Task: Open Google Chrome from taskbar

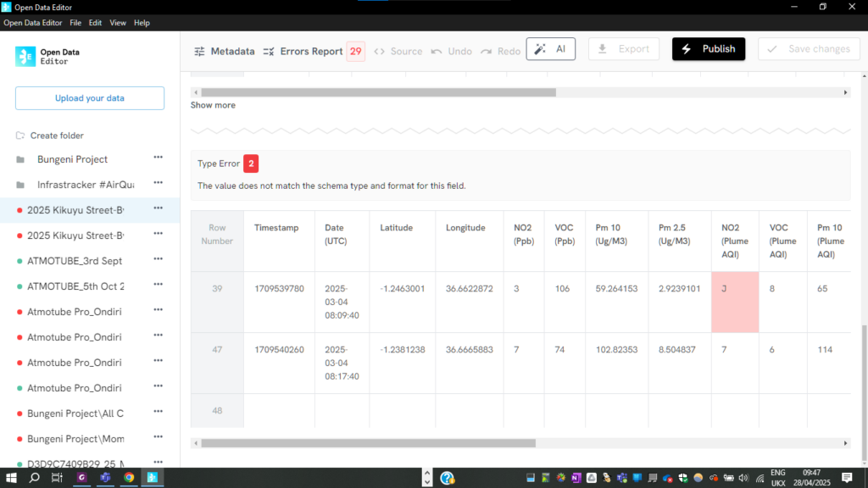Action: (x=129, y=478)
